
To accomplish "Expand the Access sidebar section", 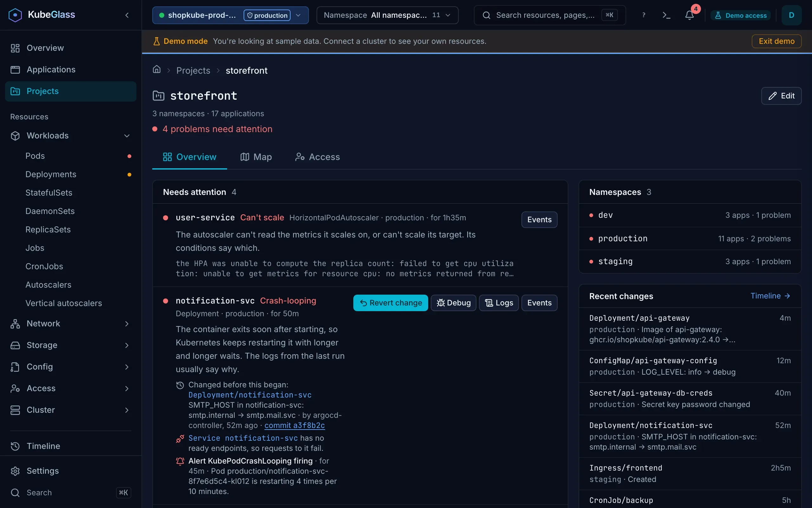I will point(70,388).
